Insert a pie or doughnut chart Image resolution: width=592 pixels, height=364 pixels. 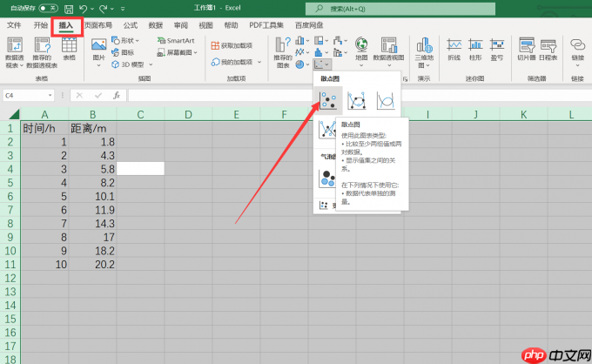[299, 64]
